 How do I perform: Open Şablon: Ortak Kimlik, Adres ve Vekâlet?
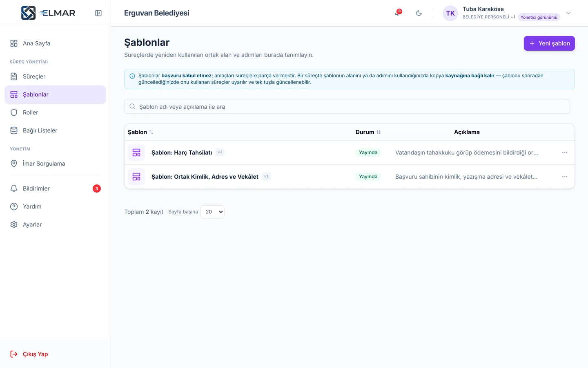tap(205, 177)
